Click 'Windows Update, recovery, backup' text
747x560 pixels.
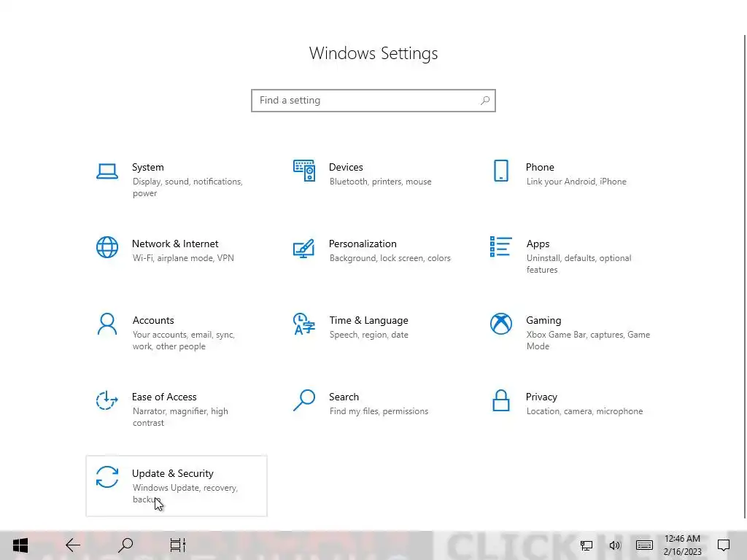coord(185,494)
